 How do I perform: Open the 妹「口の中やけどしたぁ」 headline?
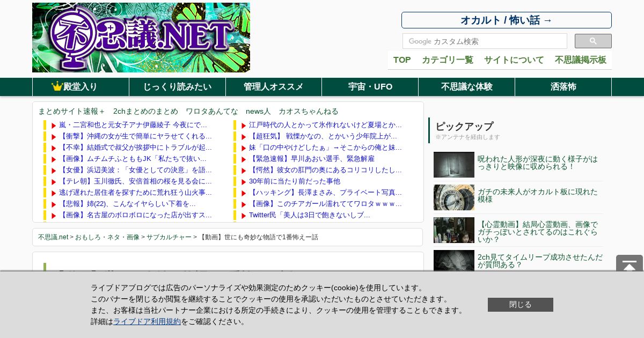point(325,148)
